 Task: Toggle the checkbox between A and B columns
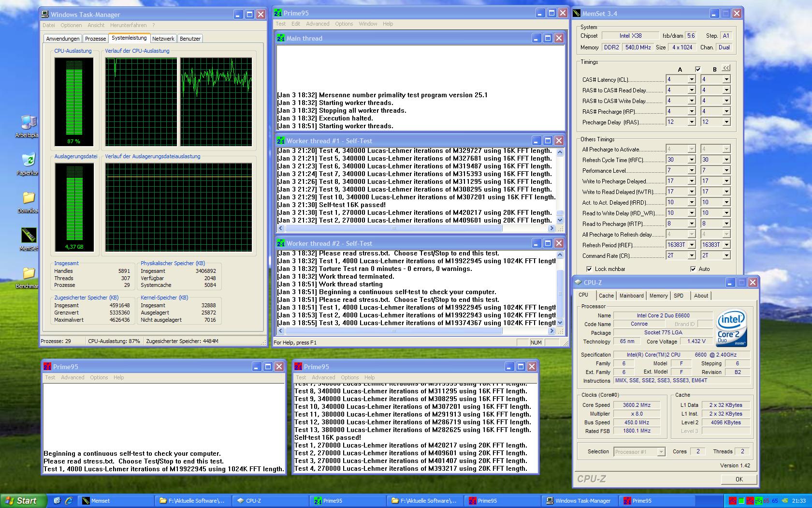coord(697,69)
